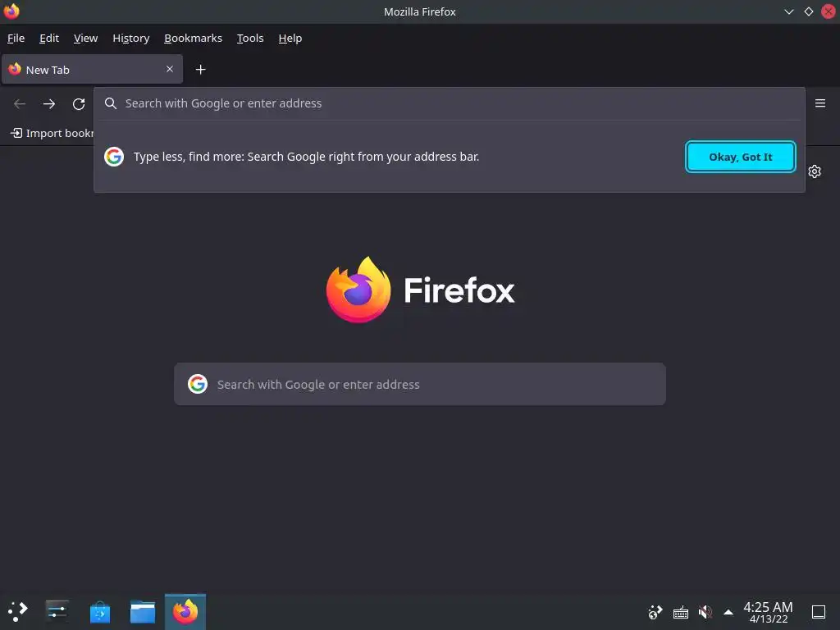Open the new tab page settings gear
This screenshot has height=630, width=840.
815,171
